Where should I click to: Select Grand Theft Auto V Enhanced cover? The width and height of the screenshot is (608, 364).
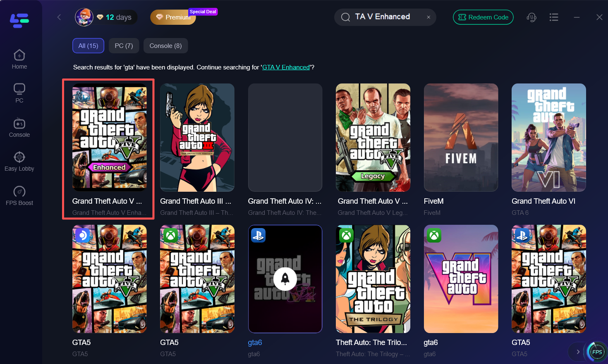tap(110, 138)
